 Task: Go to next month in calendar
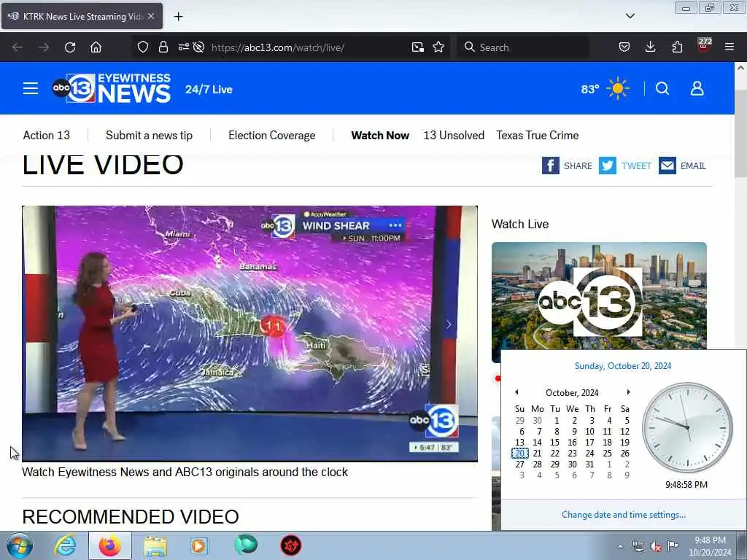(x=628, y=392)
